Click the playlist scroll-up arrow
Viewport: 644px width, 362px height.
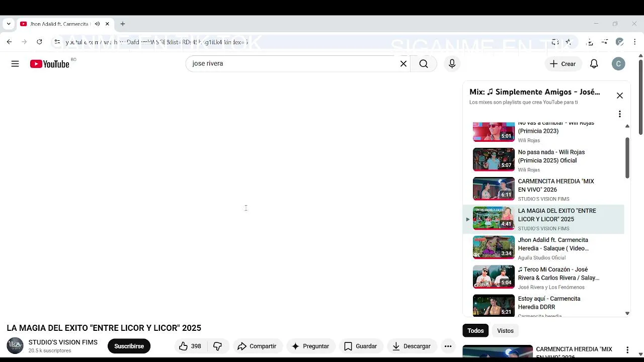pos(627,126)
